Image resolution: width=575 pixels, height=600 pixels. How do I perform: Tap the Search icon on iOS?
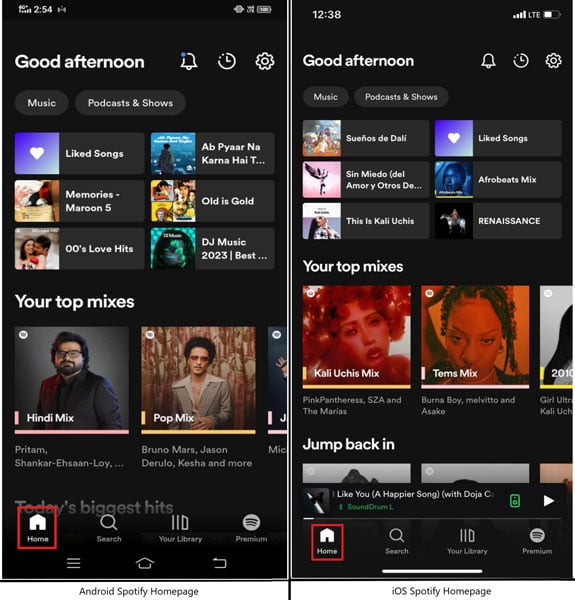pyautogui.click(x=397, y=541)
